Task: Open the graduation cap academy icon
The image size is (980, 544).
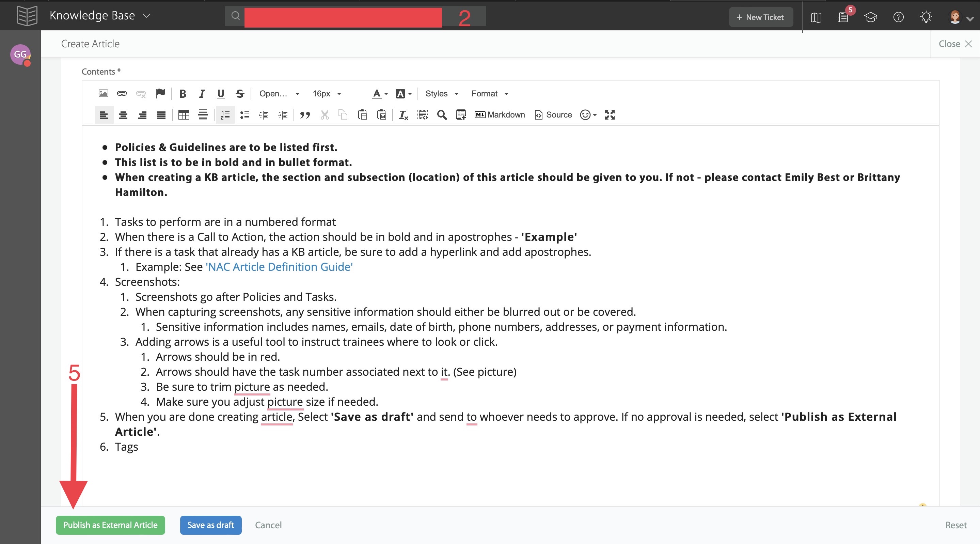Action: click(x=870, y=17)
